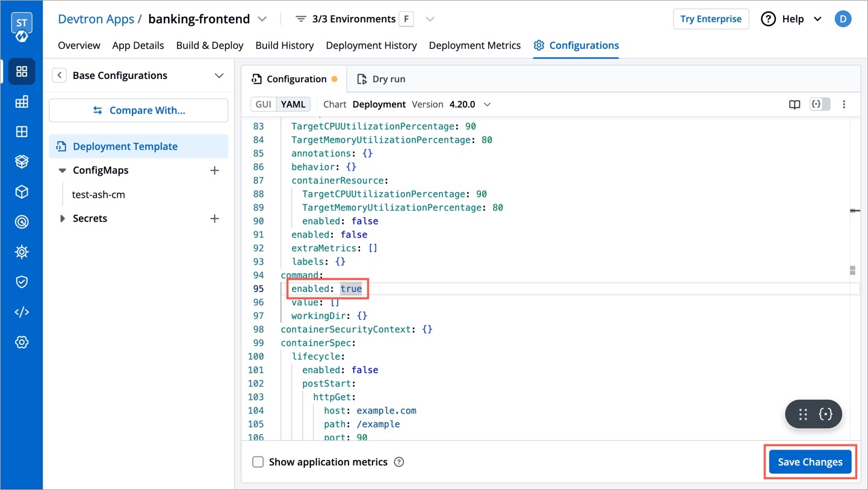
Task: Go to the Deployment History tab
Action: [371, 46]
